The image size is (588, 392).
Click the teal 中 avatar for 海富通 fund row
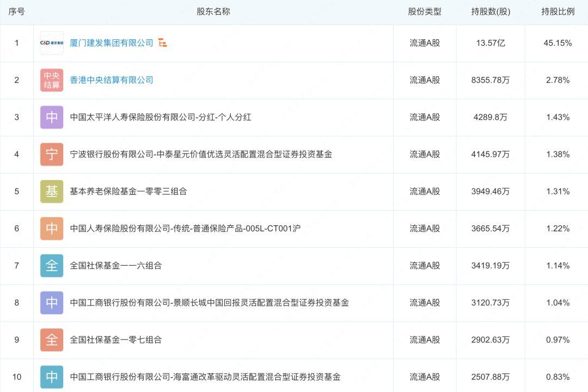click(x=52, y=377)
